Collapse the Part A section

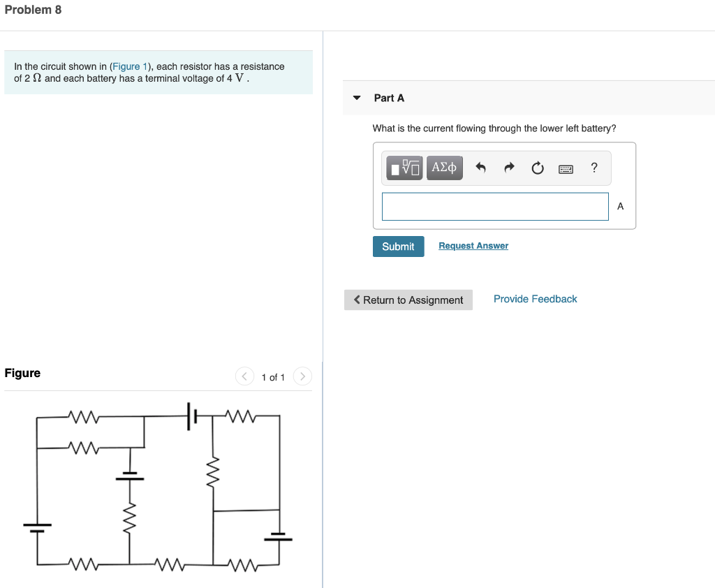coord(356,98)
